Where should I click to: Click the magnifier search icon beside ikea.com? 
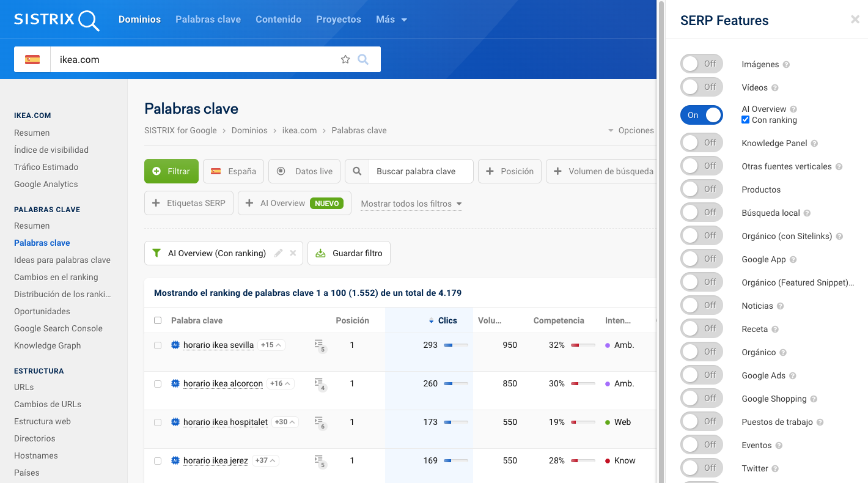click(x=363, y=59)
